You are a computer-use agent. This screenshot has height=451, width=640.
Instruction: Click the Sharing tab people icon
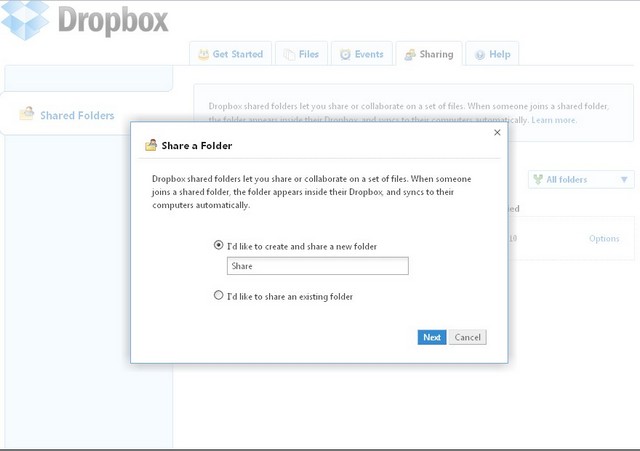[410, 54]
